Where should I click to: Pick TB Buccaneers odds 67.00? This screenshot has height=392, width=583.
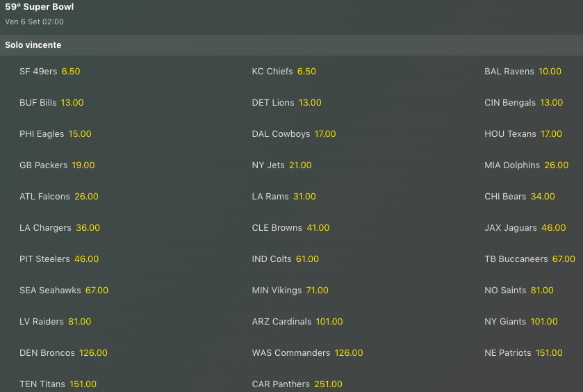(x=564, y=259)
